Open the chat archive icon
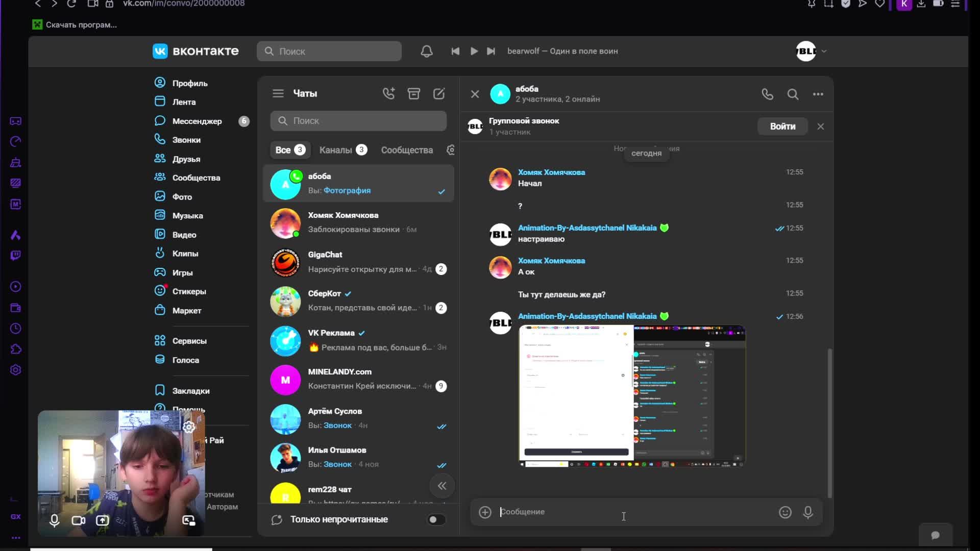 click(414, 93)
